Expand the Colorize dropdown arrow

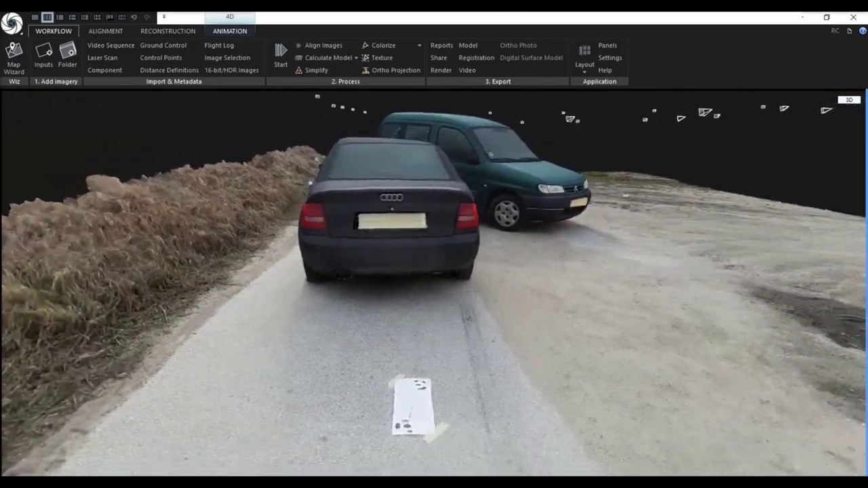click(419, 45)
